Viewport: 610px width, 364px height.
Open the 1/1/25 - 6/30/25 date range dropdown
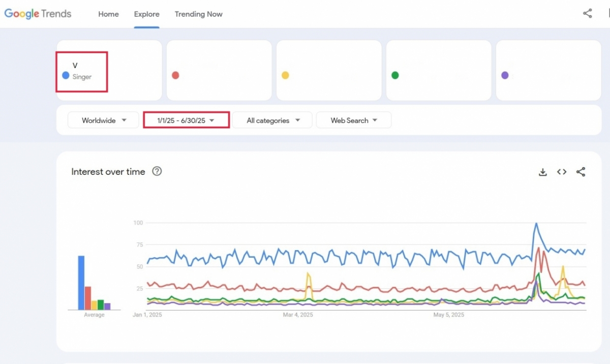point(186,120)
